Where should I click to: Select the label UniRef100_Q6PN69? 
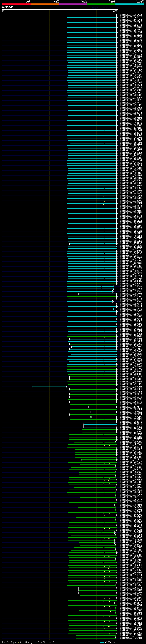tap(131, 30)
